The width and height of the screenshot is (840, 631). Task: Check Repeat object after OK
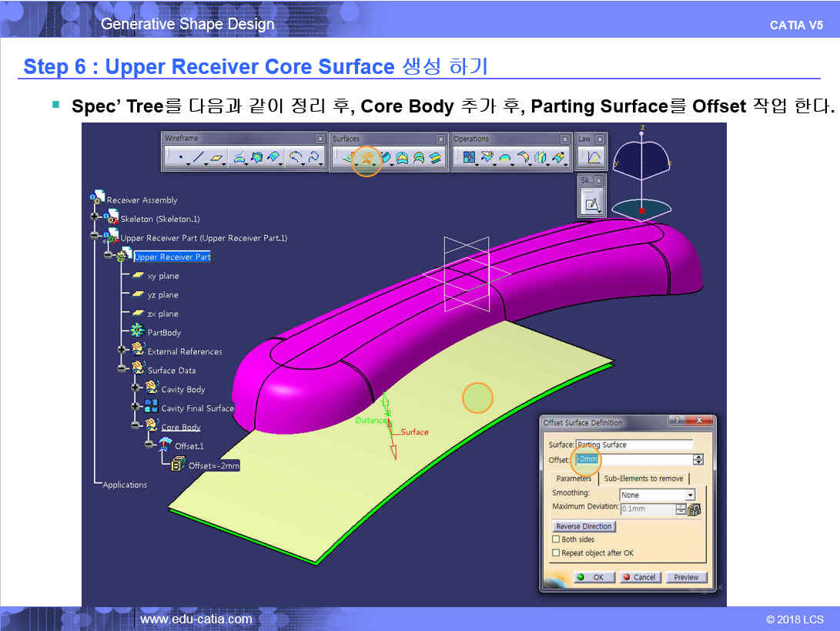556,553
